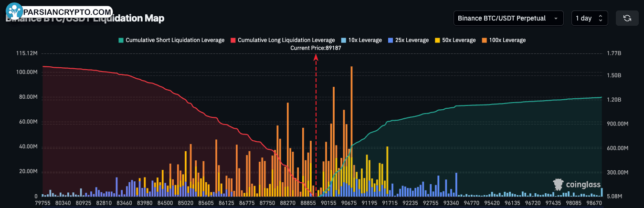Screen dimensions: 644x208
Task: Click the 87750 price axis label
Action: [267, 203]
